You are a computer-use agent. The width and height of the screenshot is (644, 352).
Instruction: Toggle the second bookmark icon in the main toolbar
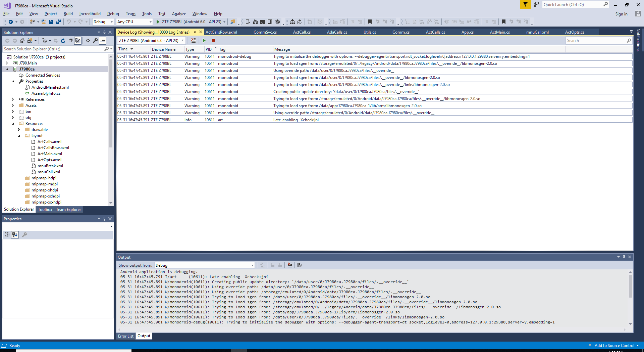(x=503, y=22)
